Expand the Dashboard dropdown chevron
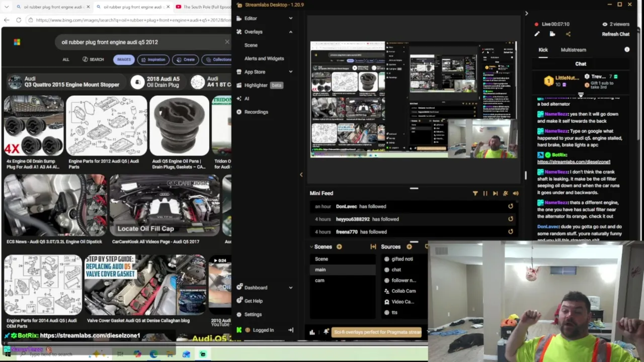Image resolution: width=644 pixels, height=362 pixels. pyautogui.click(x=290, y=288)
